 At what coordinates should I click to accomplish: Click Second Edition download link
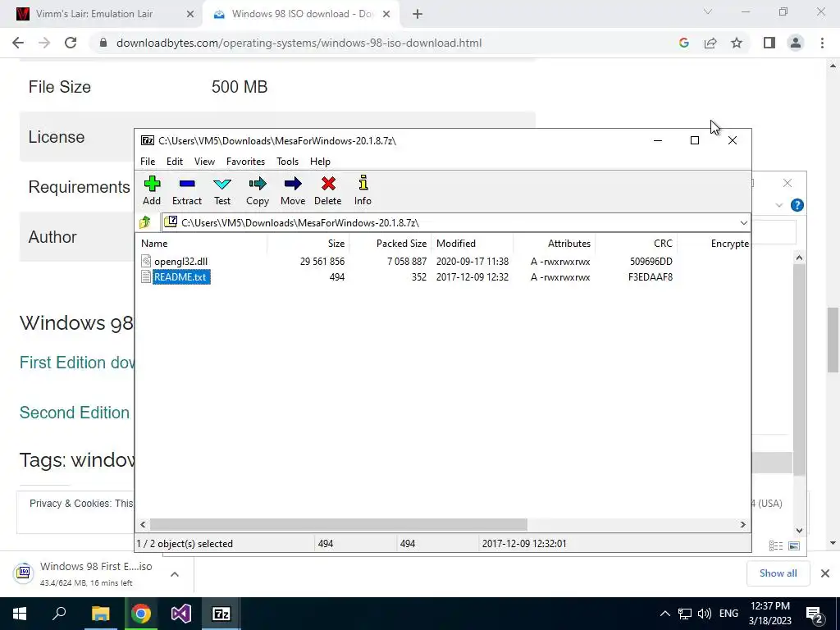(75, 413)
